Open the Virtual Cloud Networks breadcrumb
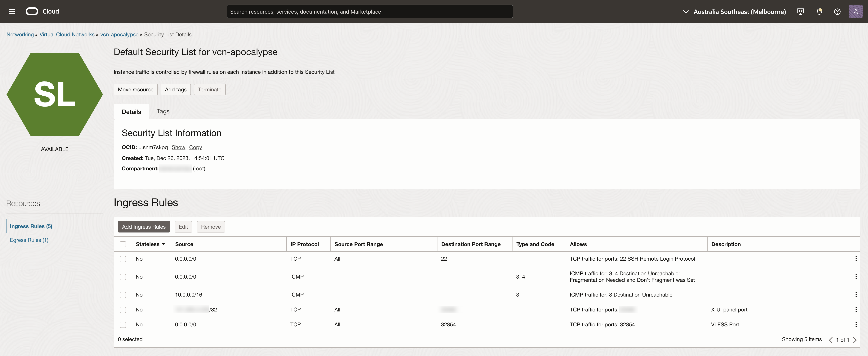This screenshot has height=356, width=868. (67, 34)
